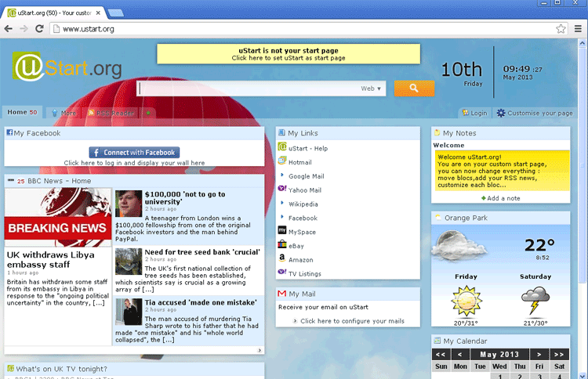Click Customise your page link
Viewport: 588px width, 379px height.
coord(539,113)
